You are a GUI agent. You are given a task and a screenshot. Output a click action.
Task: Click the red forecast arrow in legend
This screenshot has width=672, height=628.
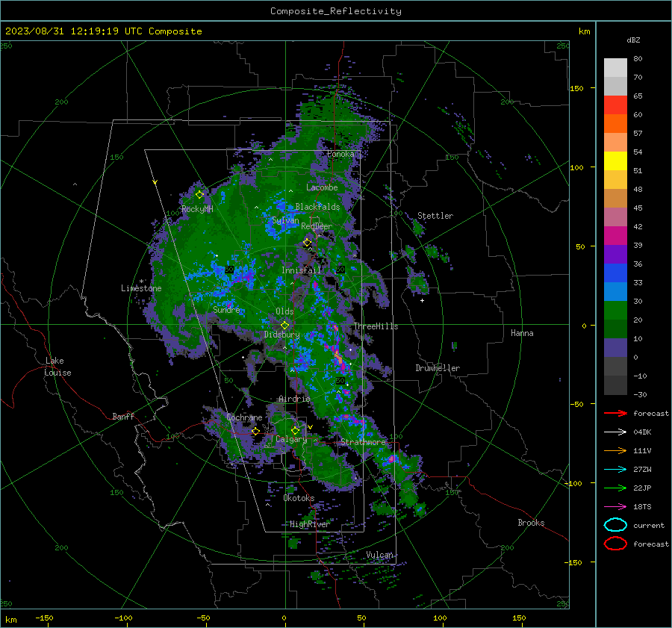click(x=615, y=413)
